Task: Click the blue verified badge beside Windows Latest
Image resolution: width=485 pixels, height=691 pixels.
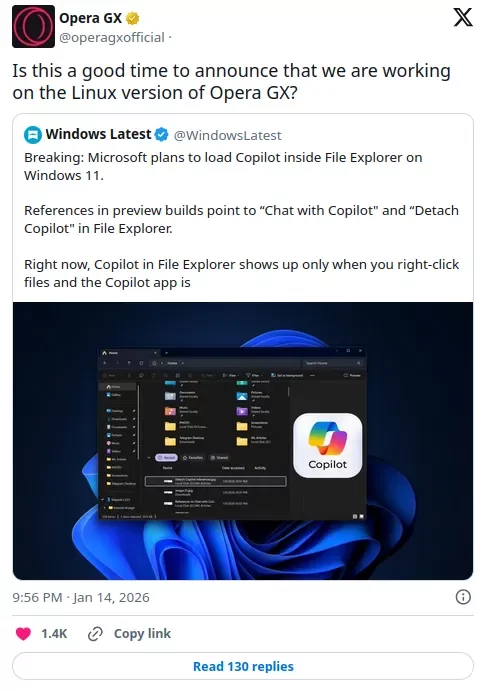Action: coord(162,134)
